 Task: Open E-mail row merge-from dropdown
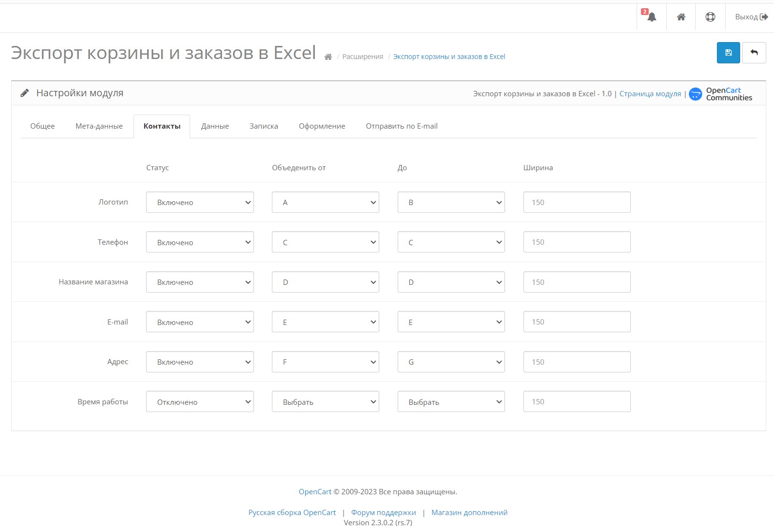tap(326, 322)
